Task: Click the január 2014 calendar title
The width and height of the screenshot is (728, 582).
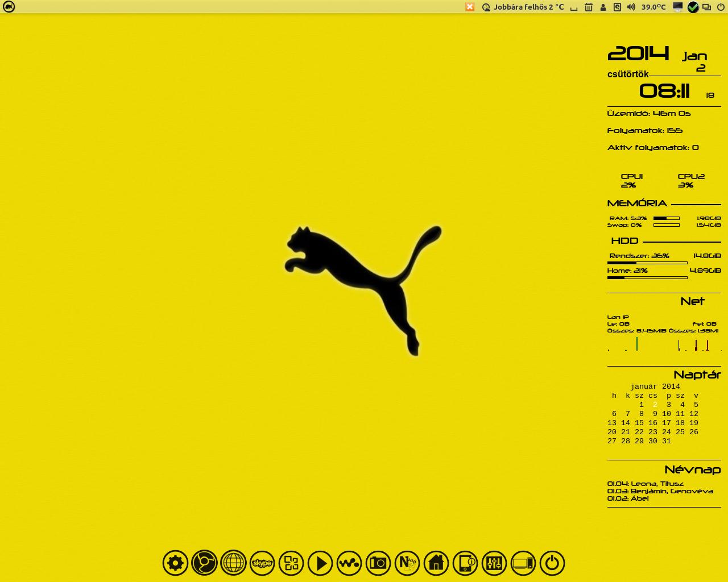Action: [x=655, y=386]
